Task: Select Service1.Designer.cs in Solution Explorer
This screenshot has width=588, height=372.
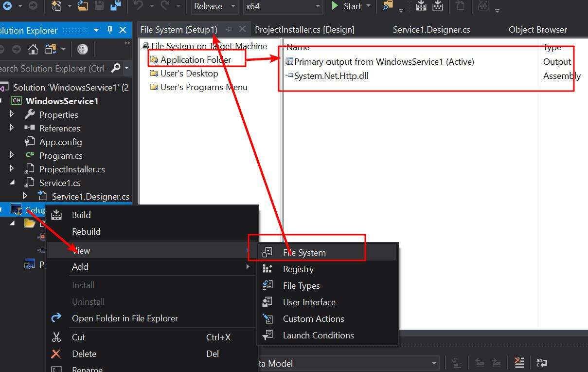Action: (x=90, y=196)
